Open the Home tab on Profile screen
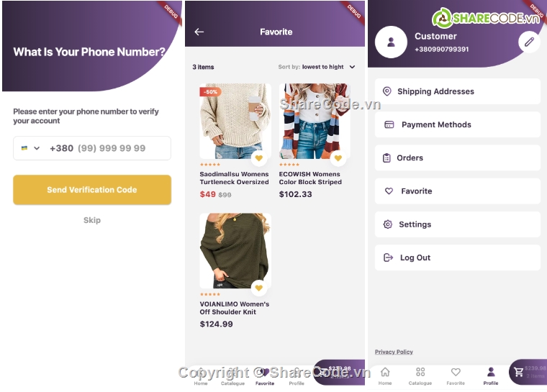547x392 pixels. point(385,376)
